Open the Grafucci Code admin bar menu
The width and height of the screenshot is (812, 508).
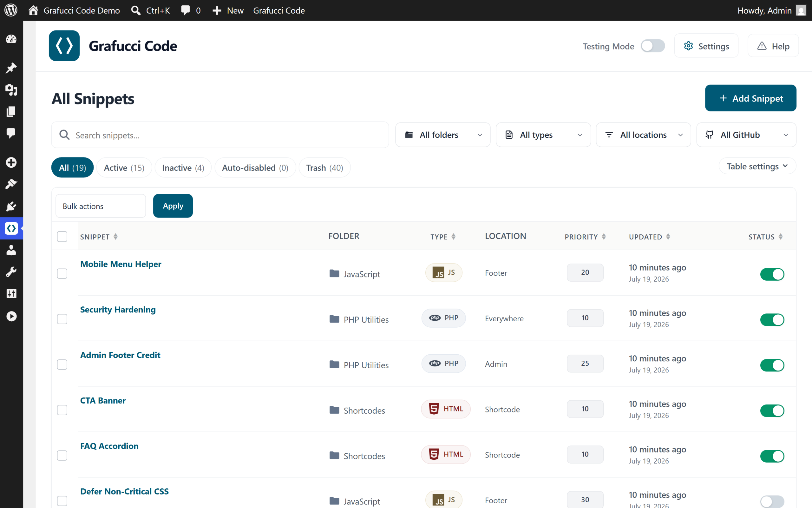(279, 10)
